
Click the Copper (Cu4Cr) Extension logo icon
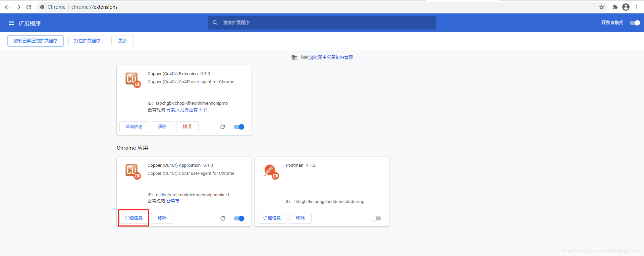click(133, 80)
